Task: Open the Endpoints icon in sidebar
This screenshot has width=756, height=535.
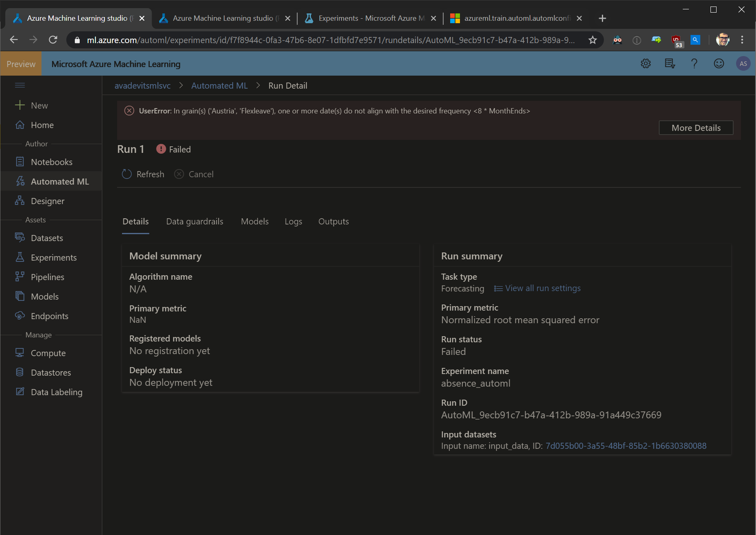Action: pos(20,316)
